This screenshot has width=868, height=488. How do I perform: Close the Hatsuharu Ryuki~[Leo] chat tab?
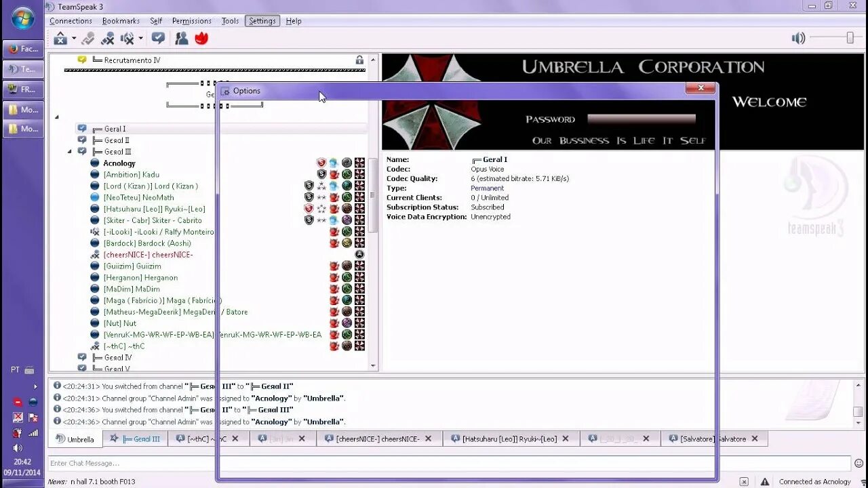tap(566, 439)
